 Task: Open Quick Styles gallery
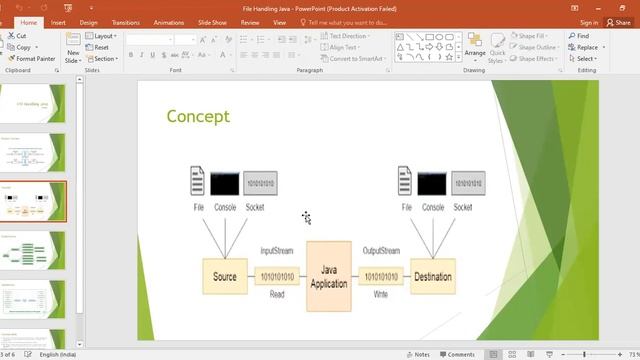coord(497,48)
